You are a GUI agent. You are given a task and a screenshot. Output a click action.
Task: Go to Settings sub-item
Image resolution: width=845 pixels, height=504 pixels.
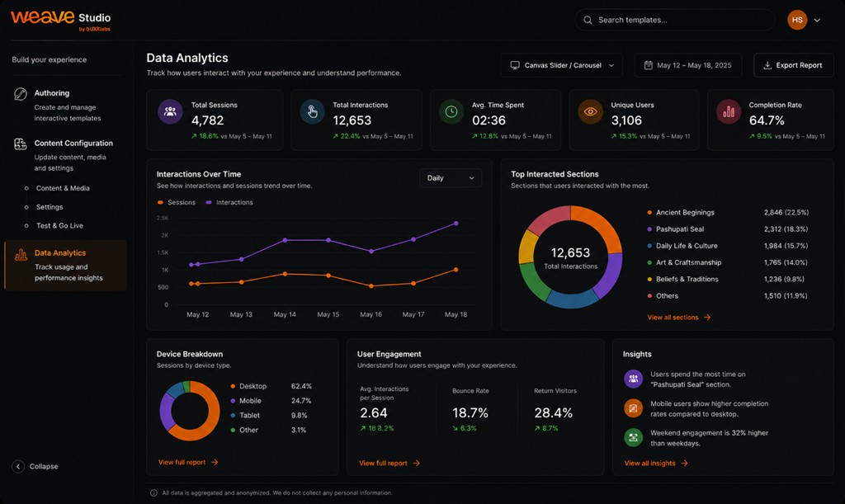(49, 207)
